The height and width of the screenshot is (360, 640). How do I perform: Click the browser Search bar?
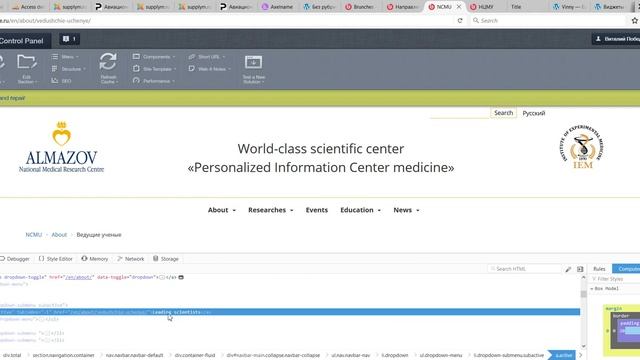coord(549,20)
